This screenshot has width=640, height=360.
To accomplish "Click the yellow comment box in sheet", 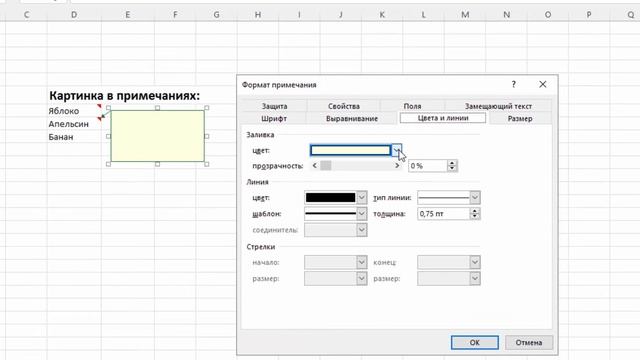I will click(x=158, y=136).
